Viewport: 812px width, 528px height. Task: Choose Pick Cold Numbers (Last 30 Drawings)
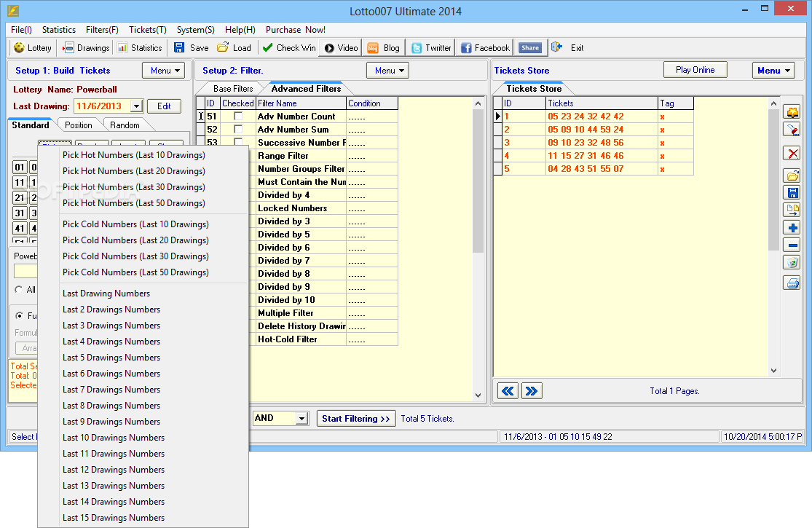[143, 256]
